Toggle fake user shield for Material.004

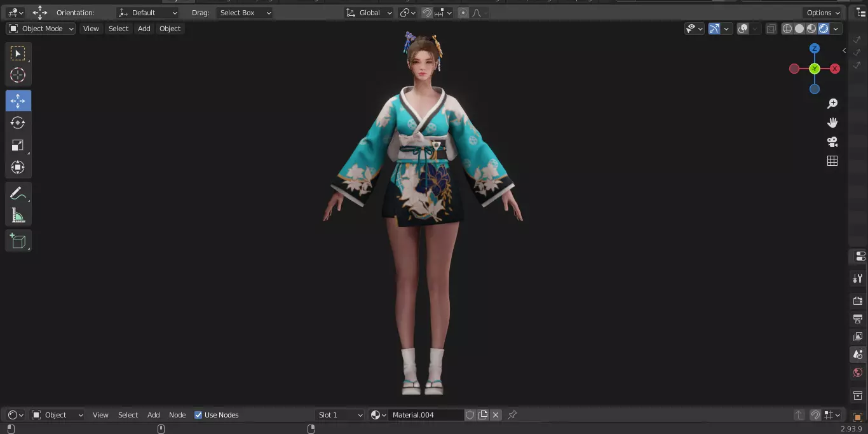[470, 415]
